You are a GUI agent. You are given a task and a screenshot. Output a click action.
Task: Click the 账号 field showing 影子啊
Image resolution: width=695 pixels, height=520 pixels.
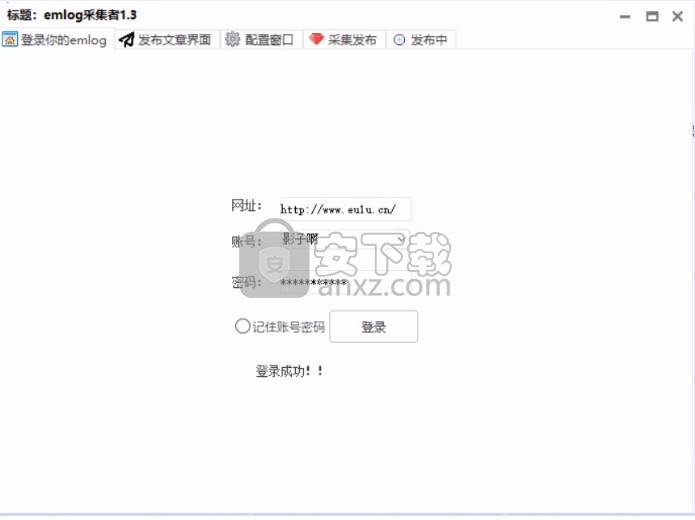pos(344,239)
